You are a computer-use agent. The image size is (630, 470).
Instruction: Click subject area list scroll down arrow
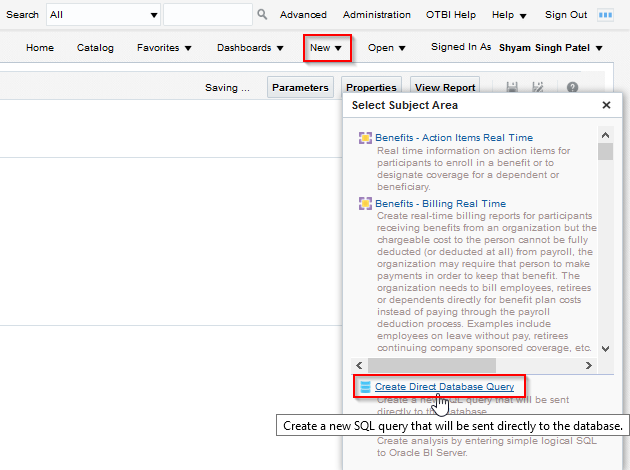pyautogui.click(x=605, y=349)
